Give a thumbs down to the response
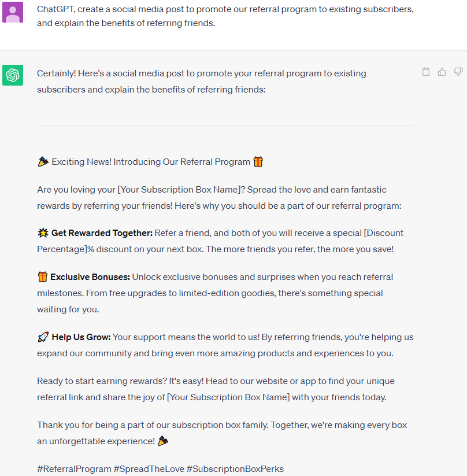The image size is (467, 476). 458,71
